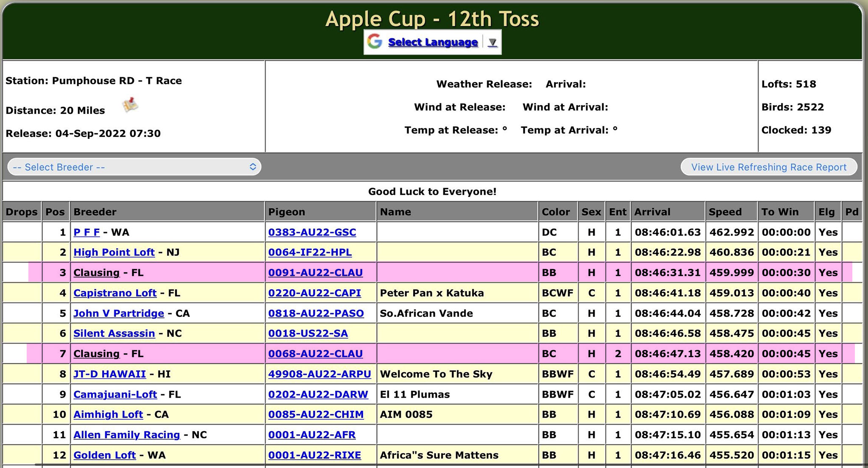Open P F F breeder link
The image size is (868, 468).
(x=86, y=232)
